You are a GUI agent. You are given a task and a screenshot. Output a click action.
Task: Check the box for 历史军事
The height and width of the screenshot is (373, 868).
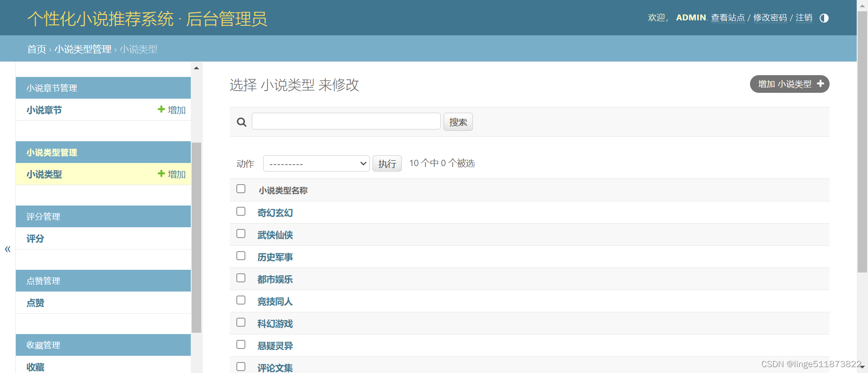pyautogui.click(x=241, y=256)
